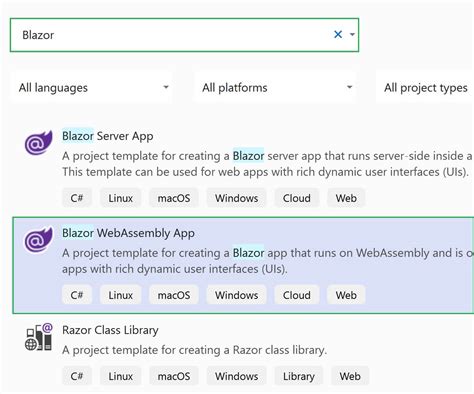Click the Linux tag under Razor Class Library
This screenshot has height=394, width=474.
[x=120, y=376]
